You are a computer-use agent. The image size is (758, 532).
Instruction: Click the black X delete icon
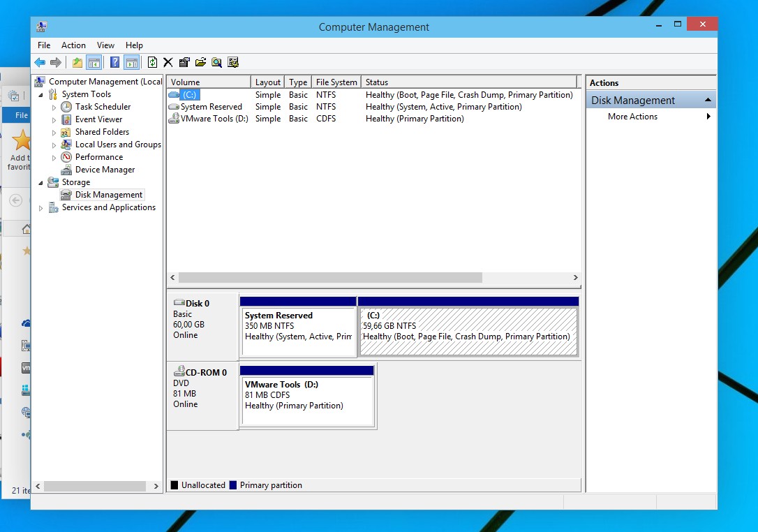[168, 62]
